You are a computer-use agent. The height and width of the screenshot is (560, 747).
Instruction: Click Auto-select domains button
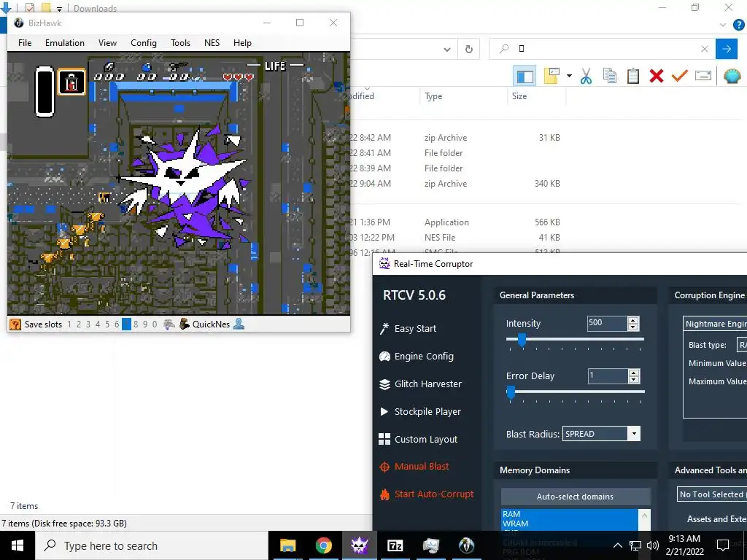coord(575,497)
